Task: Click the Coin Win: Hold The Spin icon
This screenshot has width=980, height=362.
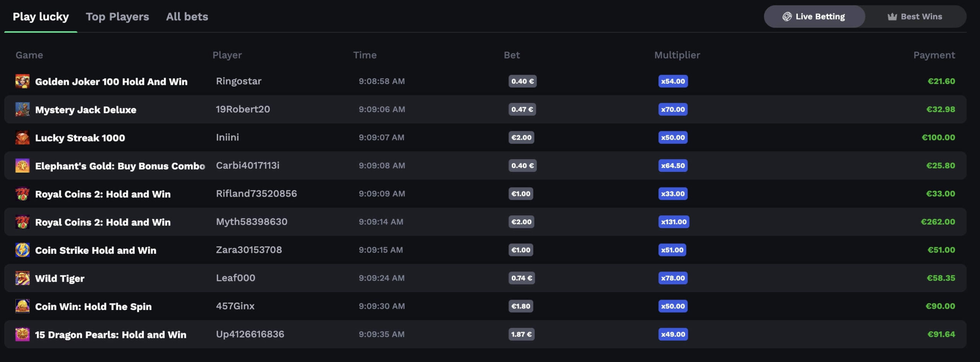Action: (22, 306)
